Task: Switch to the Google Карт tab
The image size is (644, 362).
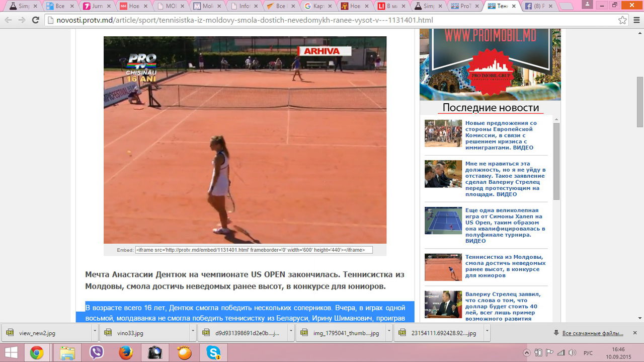Action: coord(318,7)
